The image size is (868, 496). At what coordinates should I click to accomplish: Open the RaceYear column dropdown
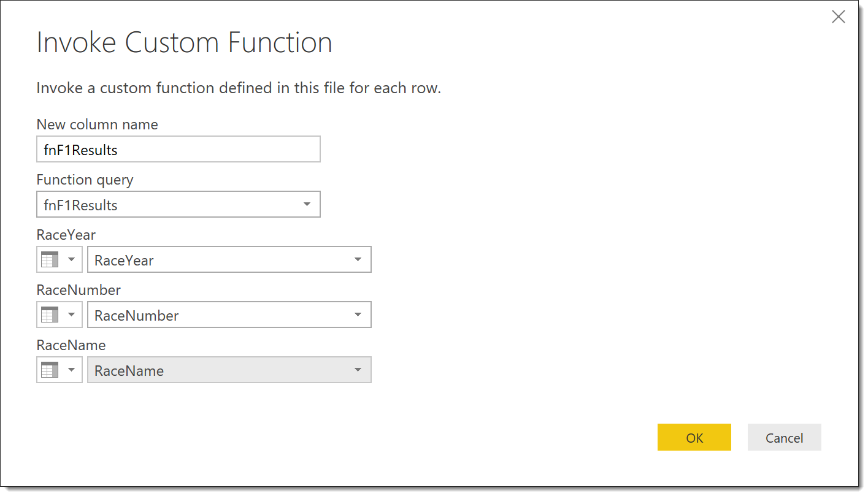click(x=229, y=260)
